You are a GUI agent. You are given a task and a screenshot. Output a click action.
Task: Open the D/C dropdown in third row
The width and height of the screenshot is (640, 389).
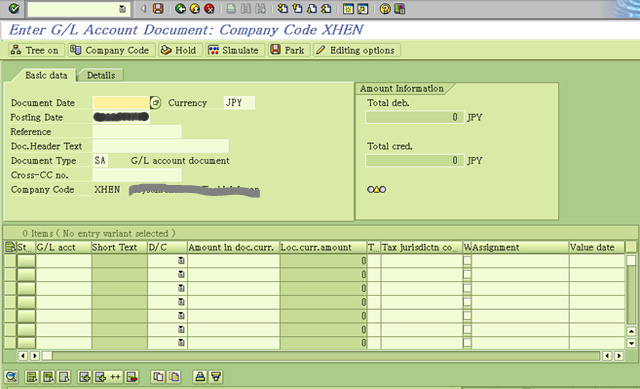181,288
